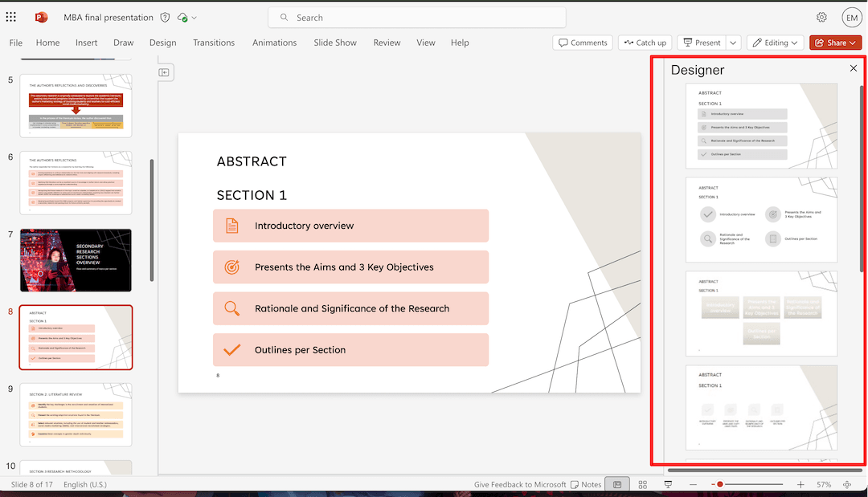This screenshot has width=868, height=497.
Task: Click the Share button
Action: pos(834,42)
